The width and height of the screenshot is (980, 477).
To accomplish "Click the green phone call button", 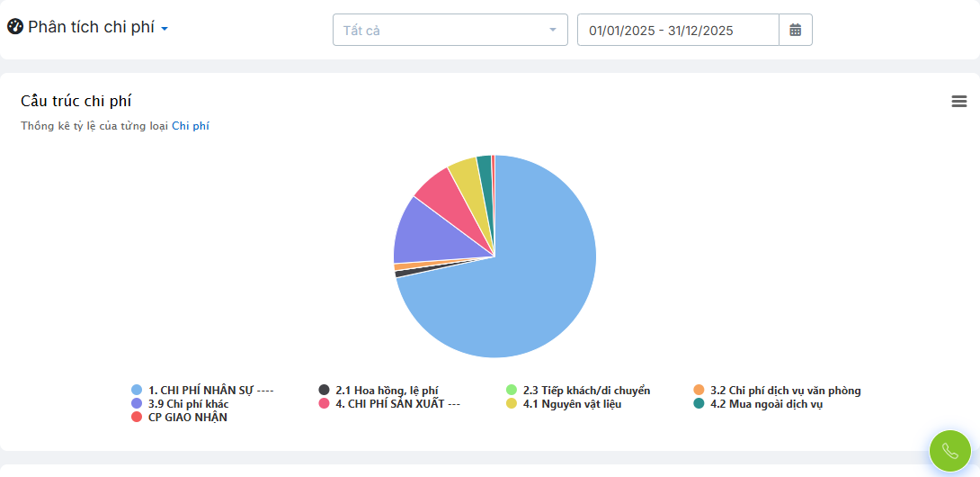I will [950, 451].
